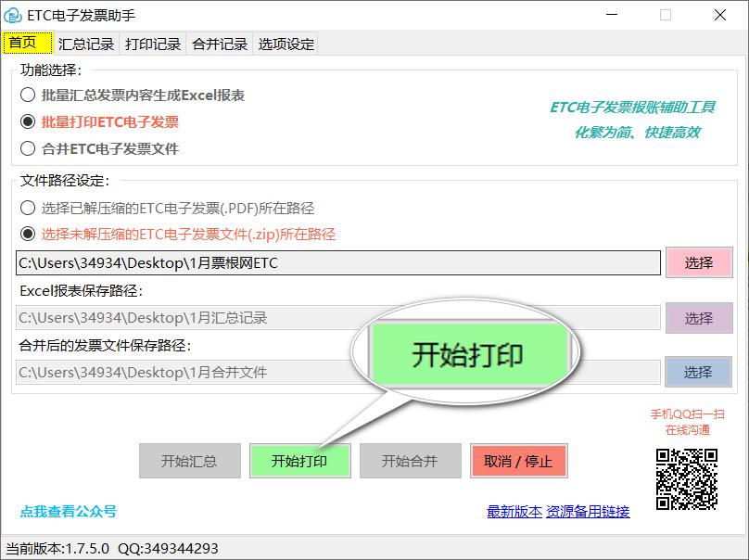Click the QQ contact QR code image
This screenshot has width=749, height=560.
click(x=686, y=479)
